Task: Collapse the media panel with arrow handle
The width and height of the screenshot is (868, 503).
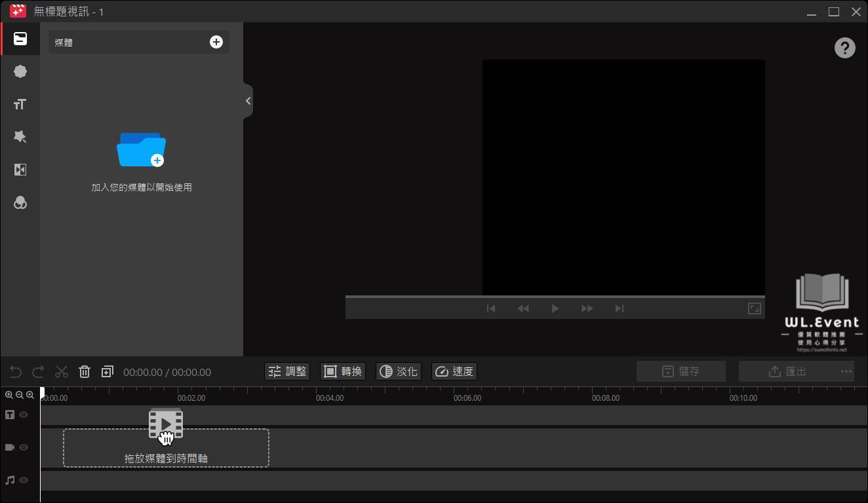Action: coord(248,101)
